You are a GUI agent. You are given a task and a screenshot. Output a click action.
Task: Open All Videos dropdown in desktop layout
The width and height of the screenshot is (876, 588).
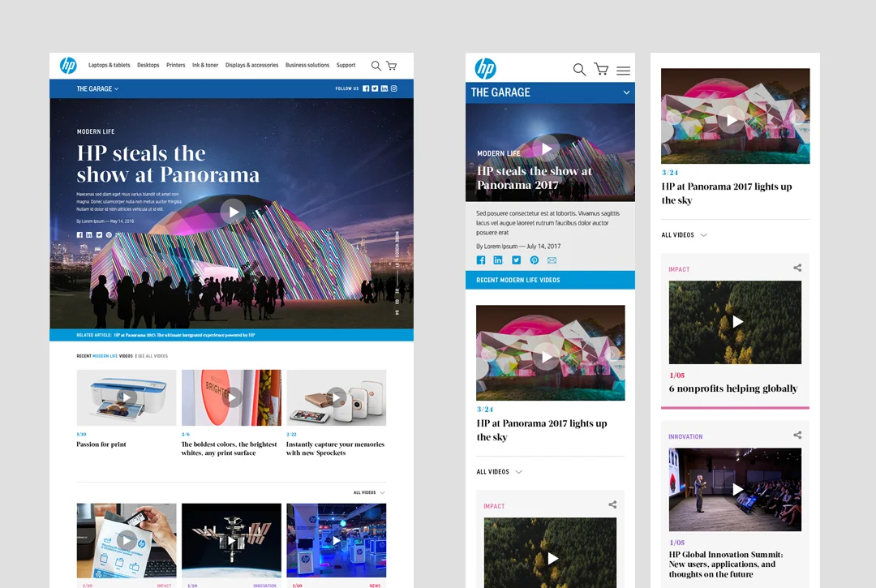point(369,492)
